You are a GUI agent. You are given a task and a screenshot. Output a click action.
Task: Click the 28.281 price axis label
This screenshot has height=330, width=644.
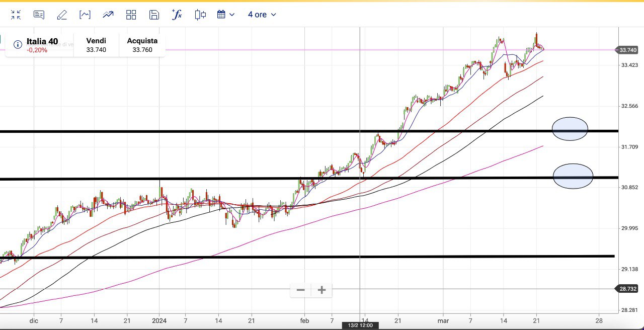pyautogui.click(x=629, y=310)
